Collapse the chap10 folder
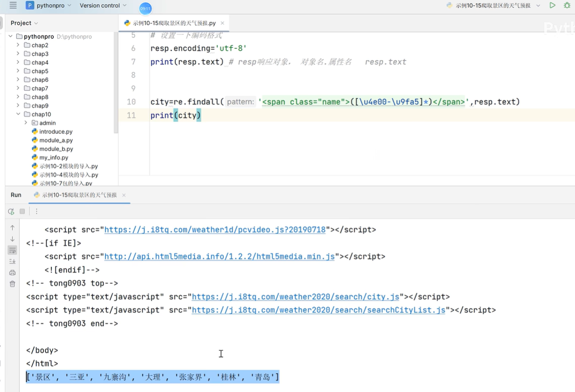The image size is (575, 392). tap(18, 115)
